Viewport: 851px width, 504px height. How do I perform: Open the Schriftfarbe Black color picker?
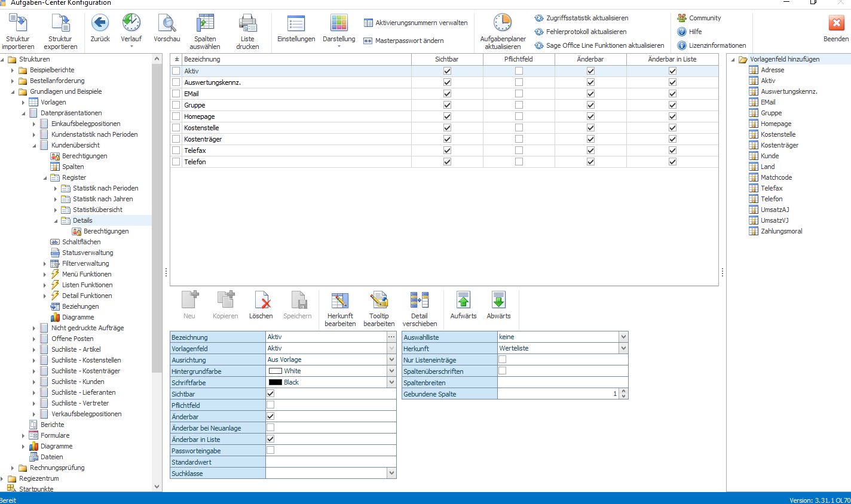click(x=391, y=382)
